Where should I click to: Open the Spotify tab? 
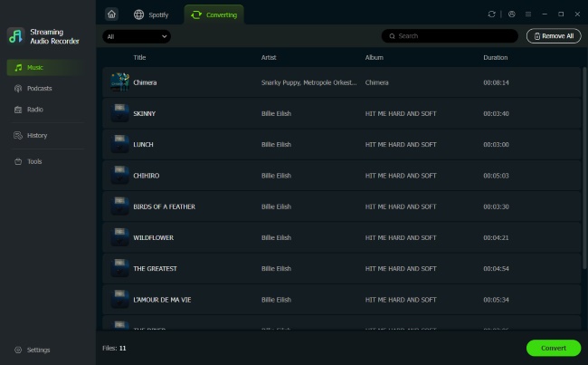[x=151, y=14]
